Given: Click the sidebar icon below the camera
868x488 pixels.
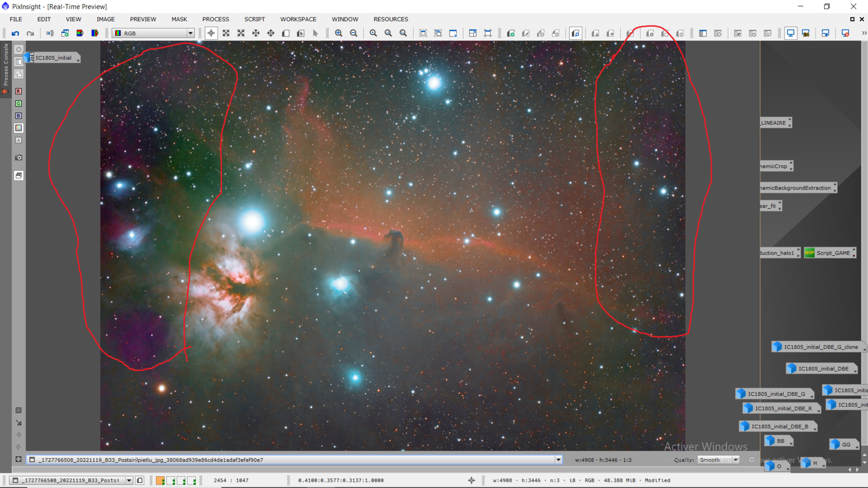Looking at the screenshot, I should 19,175.
